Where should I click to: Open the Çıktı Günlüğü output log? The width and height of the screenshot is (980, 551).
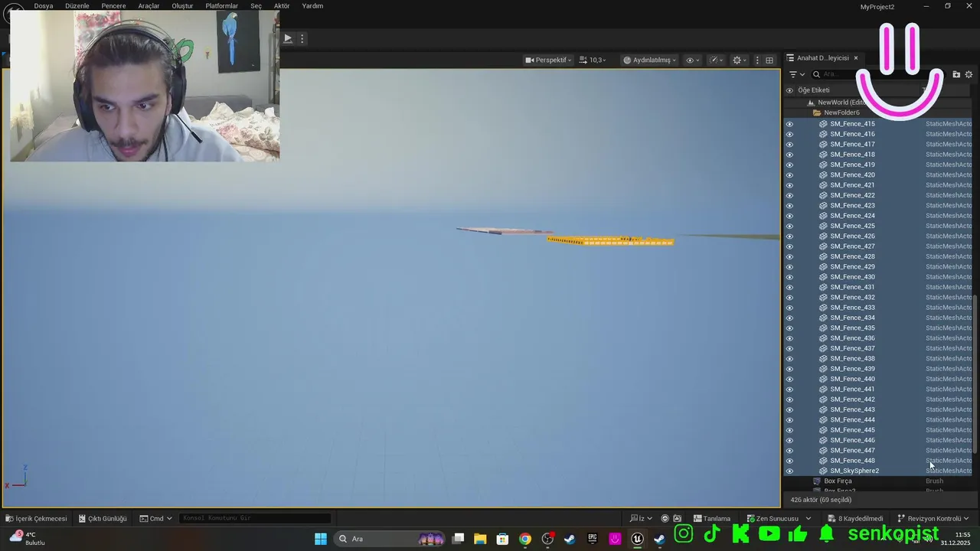102,518
